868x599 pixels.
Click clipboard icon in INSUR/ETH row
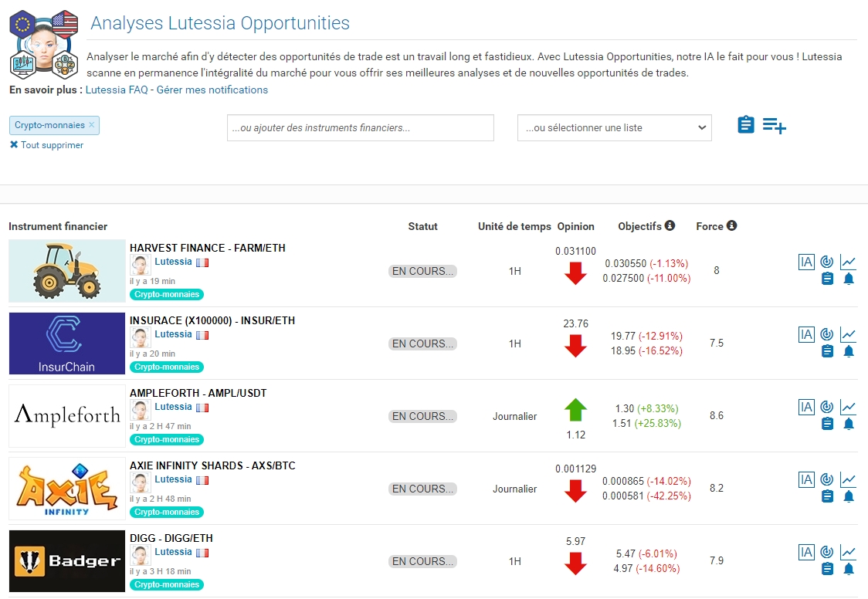(x=827, y=350)
